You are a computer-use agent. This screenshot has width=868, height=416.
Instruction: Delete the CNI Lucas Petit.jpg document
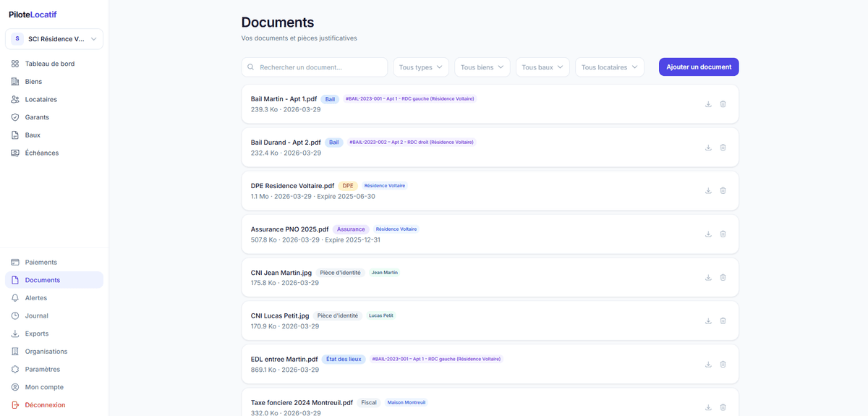point(723,321)
